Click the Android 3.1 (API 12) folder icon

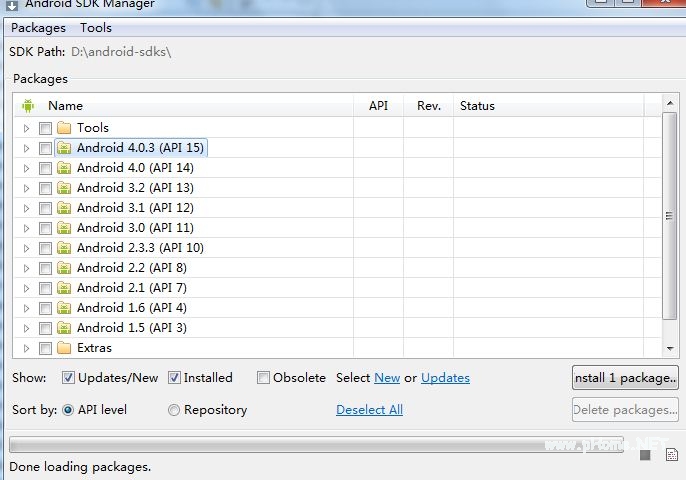tap(64, 208)
